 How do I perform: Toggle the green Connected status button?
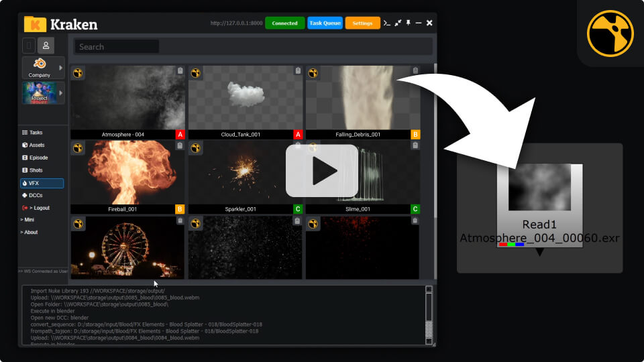click(x=284, y=23)
